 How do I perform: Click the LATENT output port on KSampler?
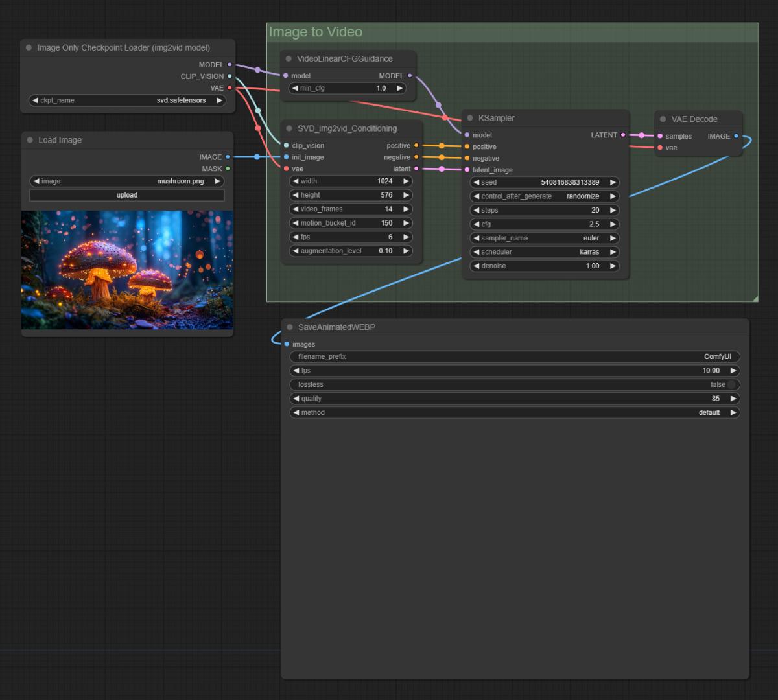[x=623, y=135]
